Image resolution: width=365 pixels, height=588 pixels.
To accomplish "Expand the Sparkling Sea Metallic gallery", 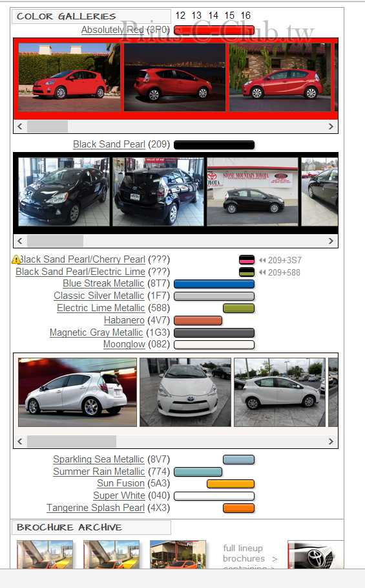I will coord(98,459).
